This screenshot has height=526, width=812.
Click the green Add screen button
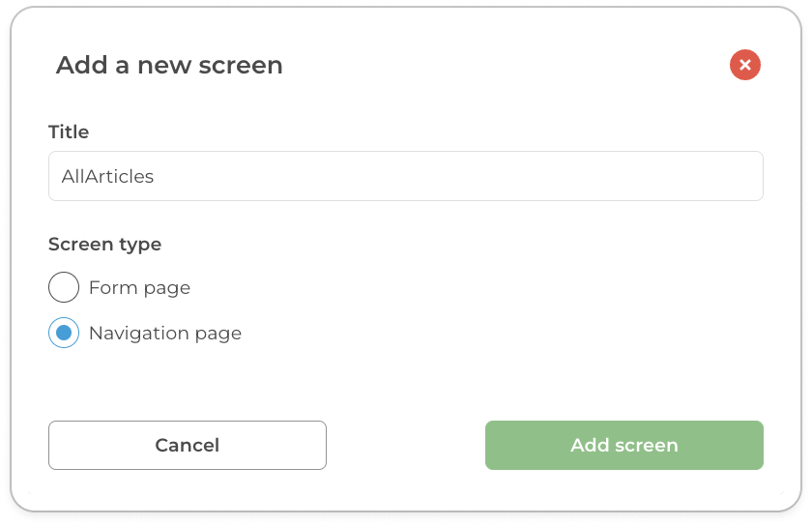click(x=623, y=446)
